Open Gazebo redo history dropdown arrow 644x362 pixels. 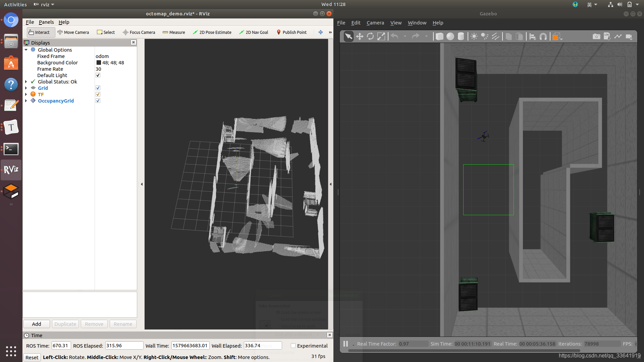(x=426, y=37)
